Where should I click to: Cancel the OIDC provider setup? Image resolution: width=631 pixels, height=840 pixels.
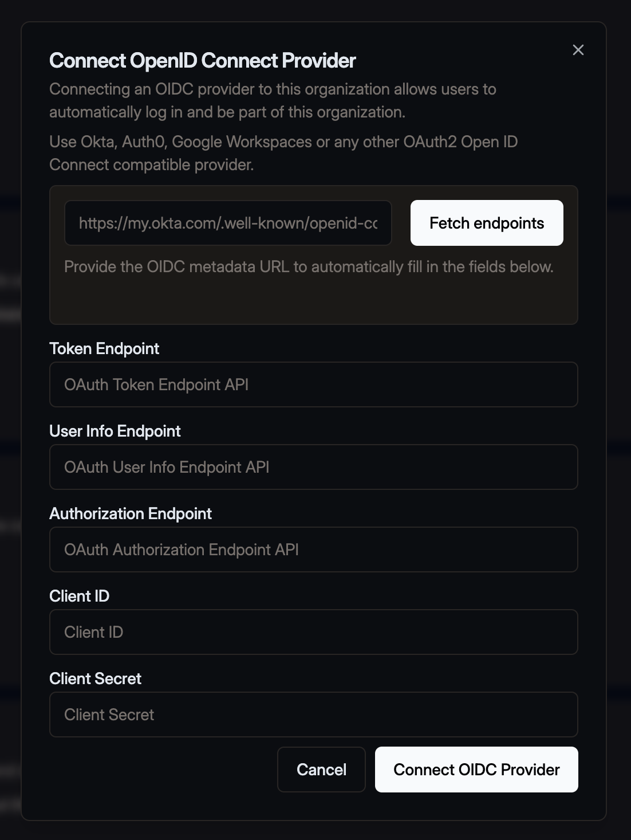tap(321, 770)
